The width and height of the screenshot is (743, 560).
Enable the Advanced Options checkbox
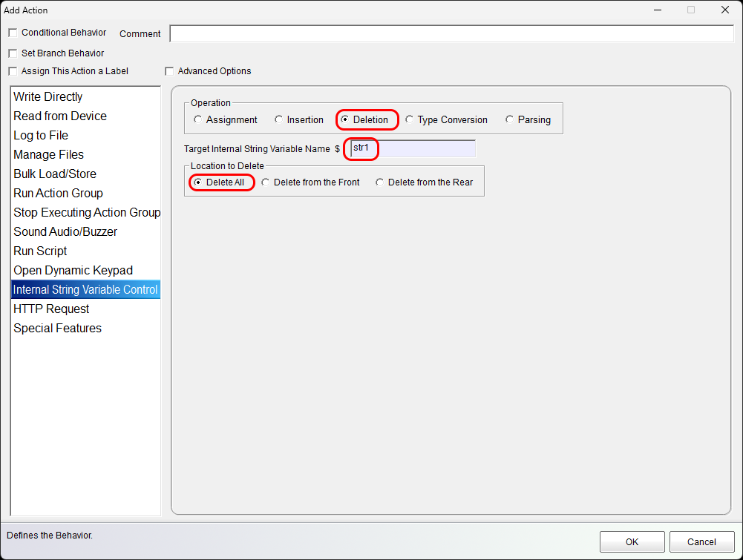(169, 71)
